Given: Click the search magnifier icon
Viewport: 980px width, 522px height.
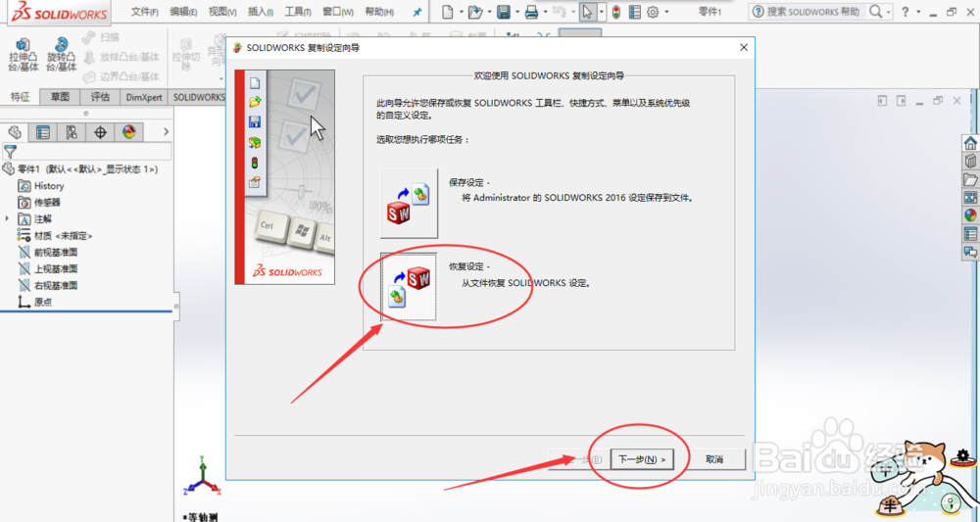Looking at the screenshot, I should [876, 11].
